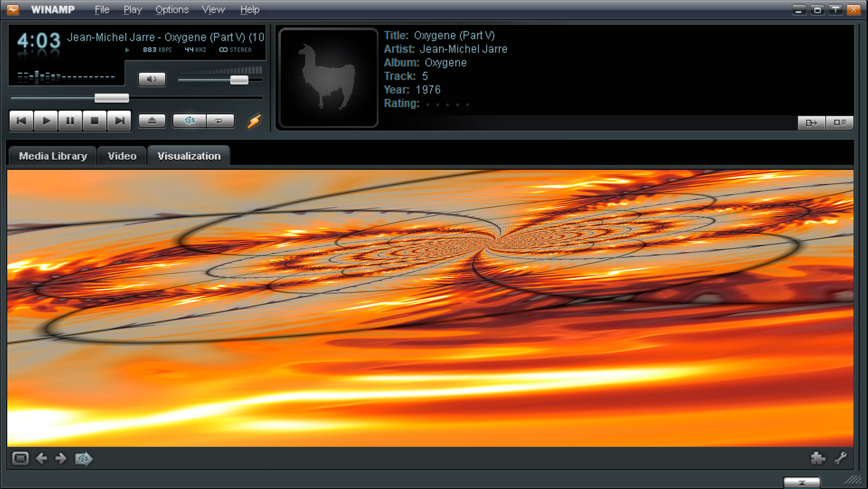The height and width of the screenshot is (489, 868).
Task: Toggle mute with the speaker icon
Action: pos(151,79)
